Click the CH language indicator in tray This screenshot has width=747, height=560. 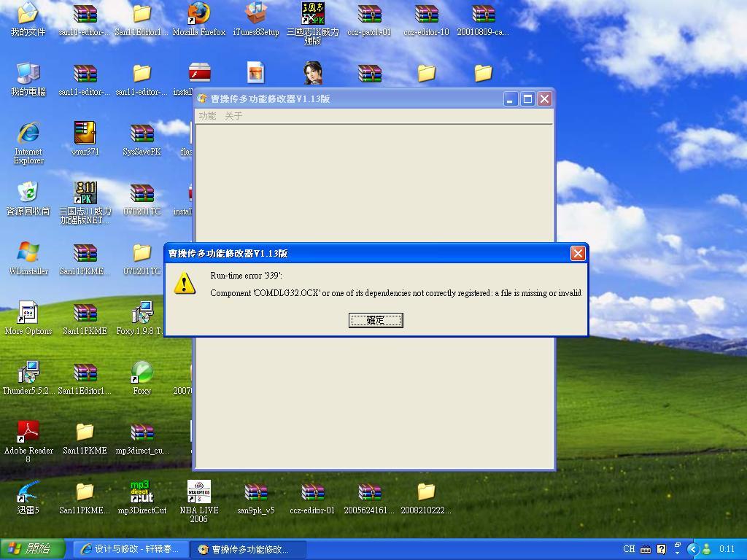point(629,549)
